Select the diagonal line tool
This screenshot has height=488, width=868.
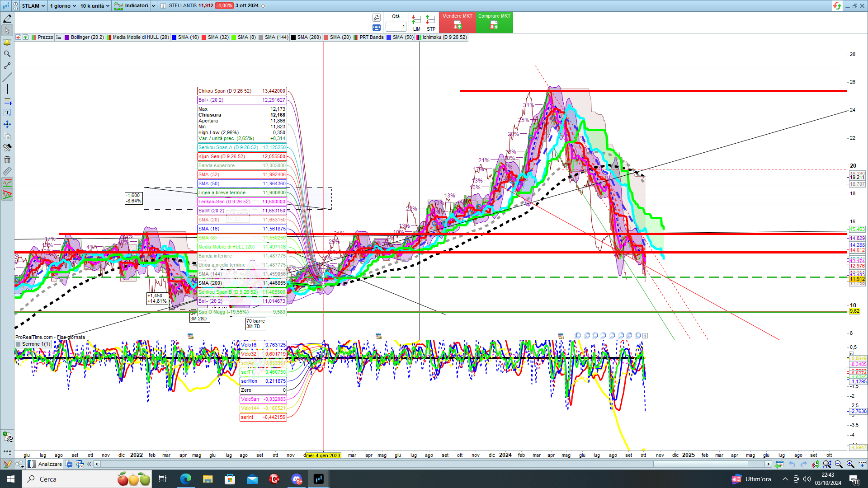coord(7,77)
